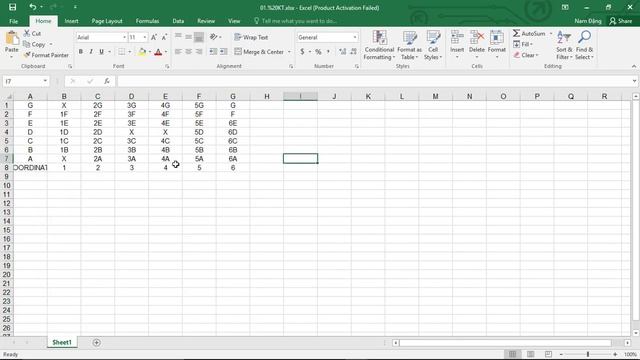Click the Copy button
The image size is (640, 360).
[x=34, y=44]
